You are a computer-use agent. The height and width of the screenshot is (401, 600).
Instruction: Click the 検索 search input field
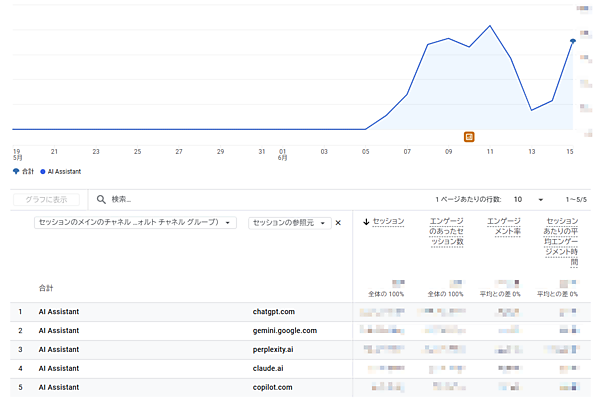pyautogui.click(x=121, y=199)
